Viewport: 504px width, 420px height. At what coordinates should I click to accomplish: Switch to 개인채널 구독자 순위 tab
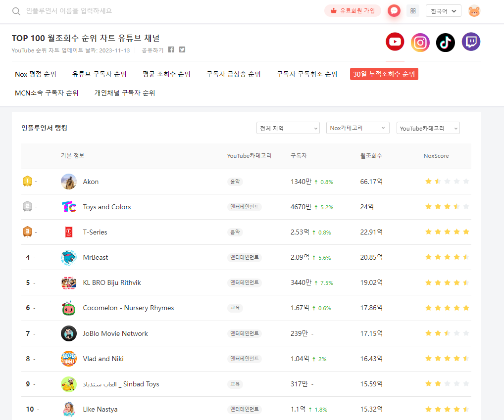[x=125, y=93]
